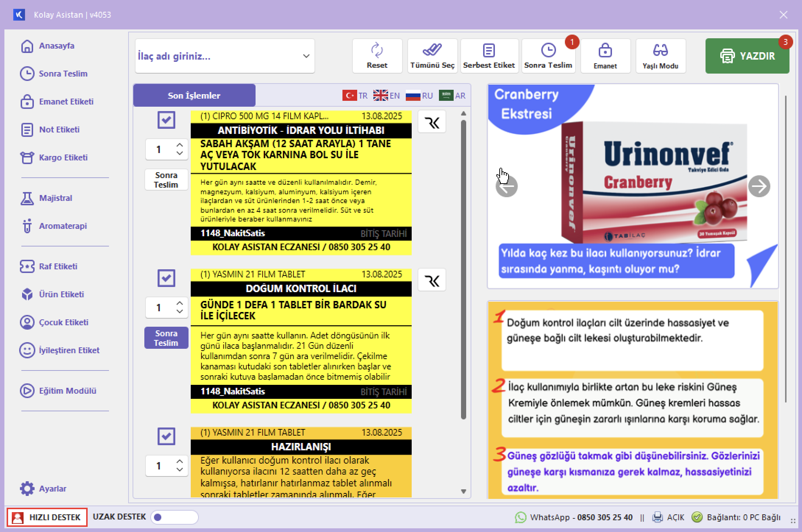Uncheck the YASMIN 21 FILM TABLET checkbox
Screen dimensions: 802x532
[166, 279]
